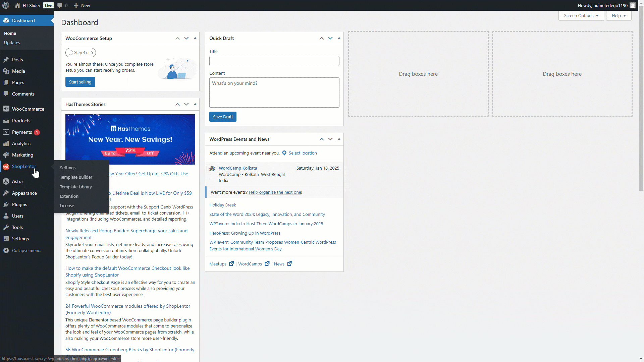Screen dimensions: 644x362
Task: Click the location pin beside Select location
Action: [x=284, y=153]
